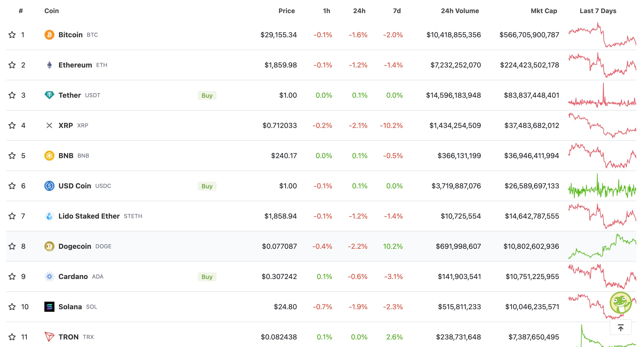The height and width of the screenshot is (347, 644).
Task: Open USD Coin's green 7-day sparkline
Action: [602, 186]
